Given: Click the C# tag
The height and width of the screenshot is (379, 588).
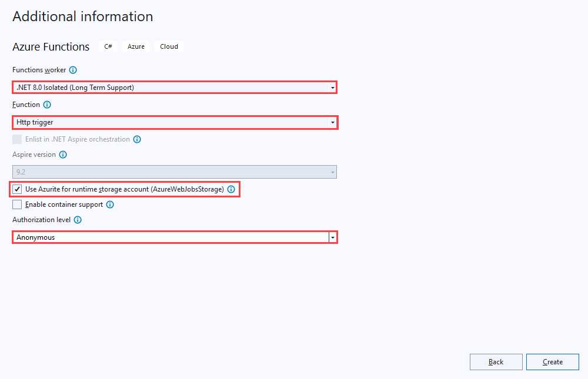Looking at the screenshot, I should [x=108, y=46].
